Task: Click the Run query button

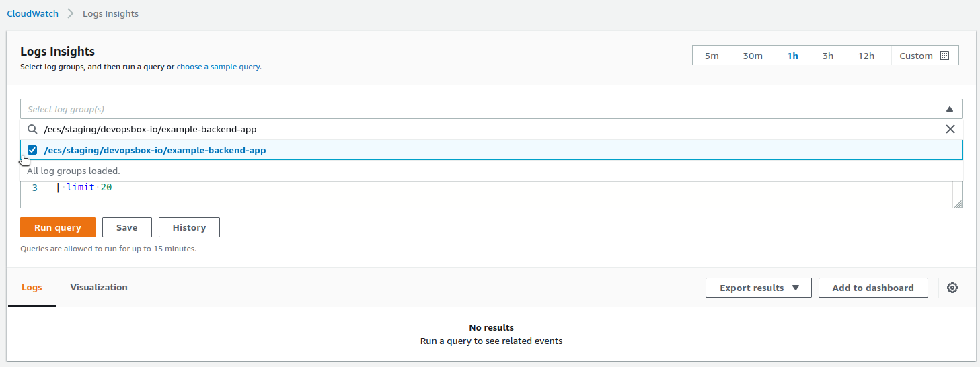Action: coord(58,227)
